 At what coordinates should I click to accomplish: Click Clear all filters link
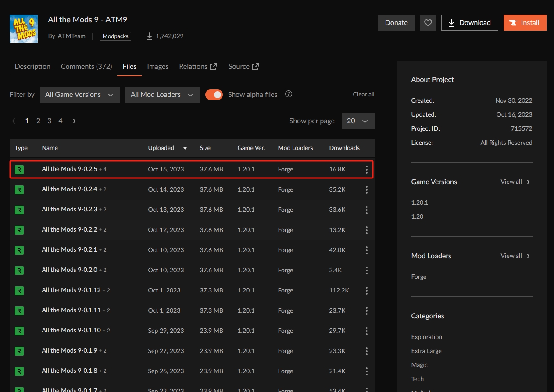tap(363, 95)
